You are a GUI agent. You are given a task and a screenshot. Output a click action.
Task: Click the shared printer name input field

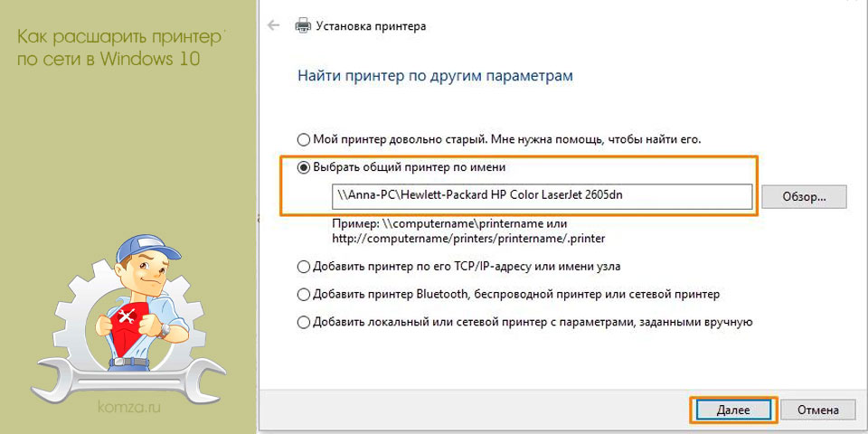542,196
